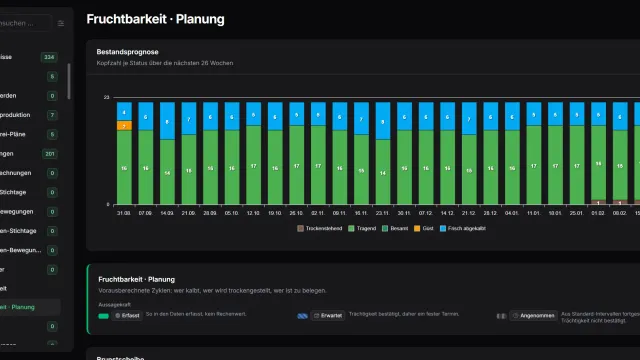Click the orange Güst segment in the 31.08. bar

[x=124, y=126]
